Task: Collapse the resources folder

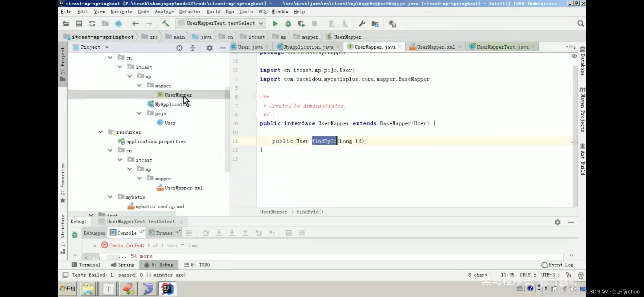Action: pyautogui.click(x=100, y=132)
